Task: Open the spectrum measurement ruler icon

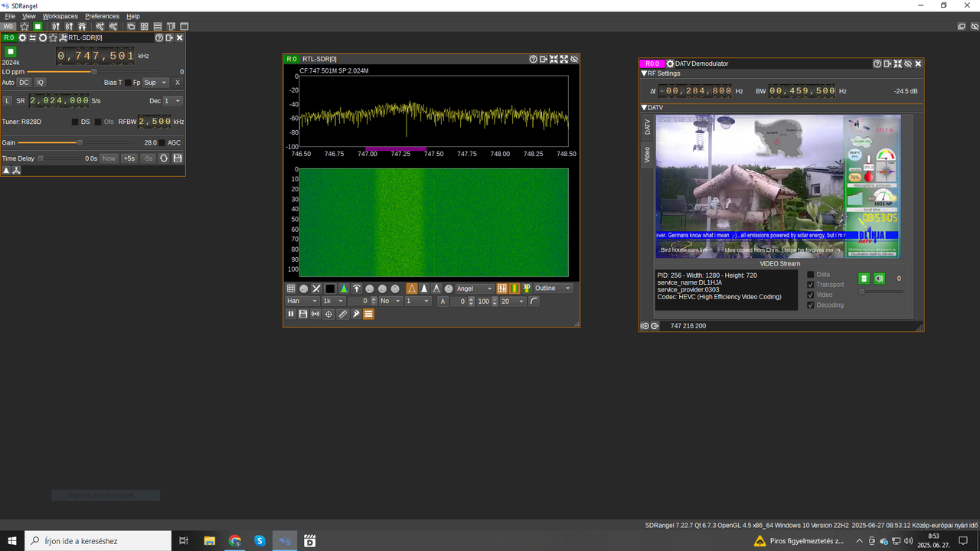Action: (x=343, y=314)
